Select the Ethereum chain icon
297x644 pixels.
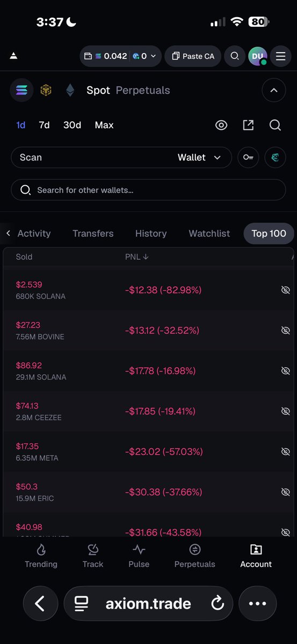click(x=70, y=90)
